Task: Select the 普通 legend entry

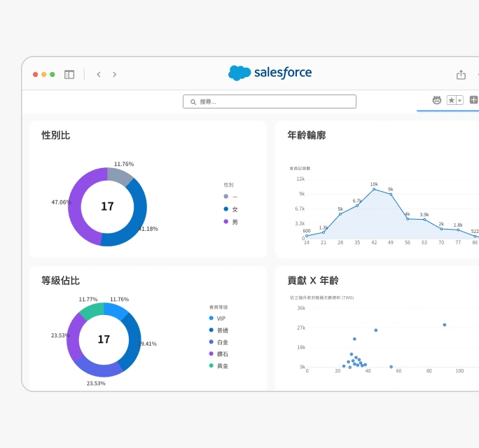Action: (218, 330)
